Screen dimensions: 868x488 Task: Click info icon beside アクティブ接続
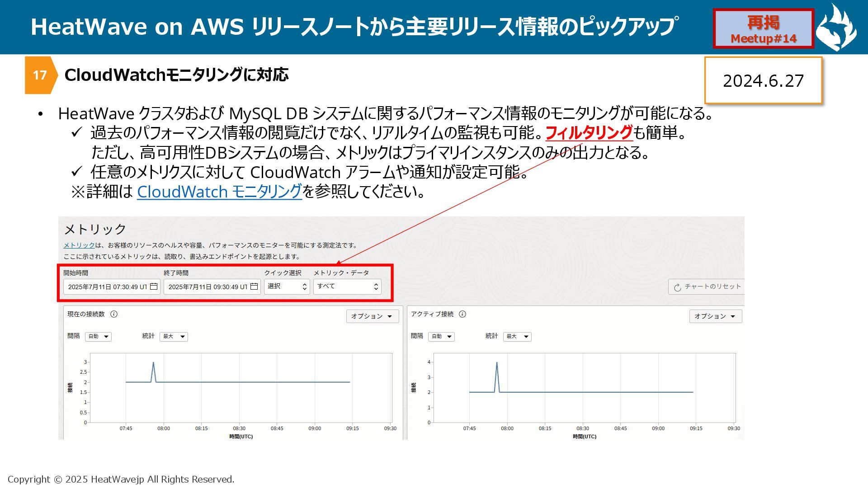pos(462,314)
